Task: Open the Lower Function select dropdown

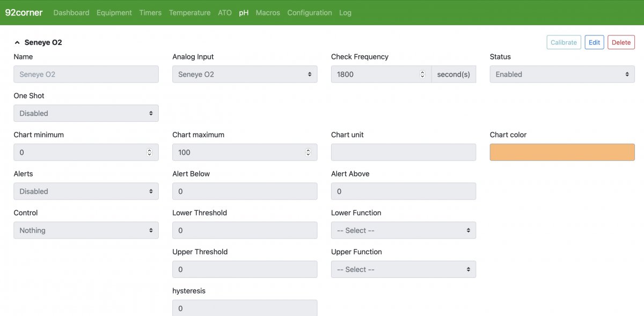Action: click(x=404, y=230)
